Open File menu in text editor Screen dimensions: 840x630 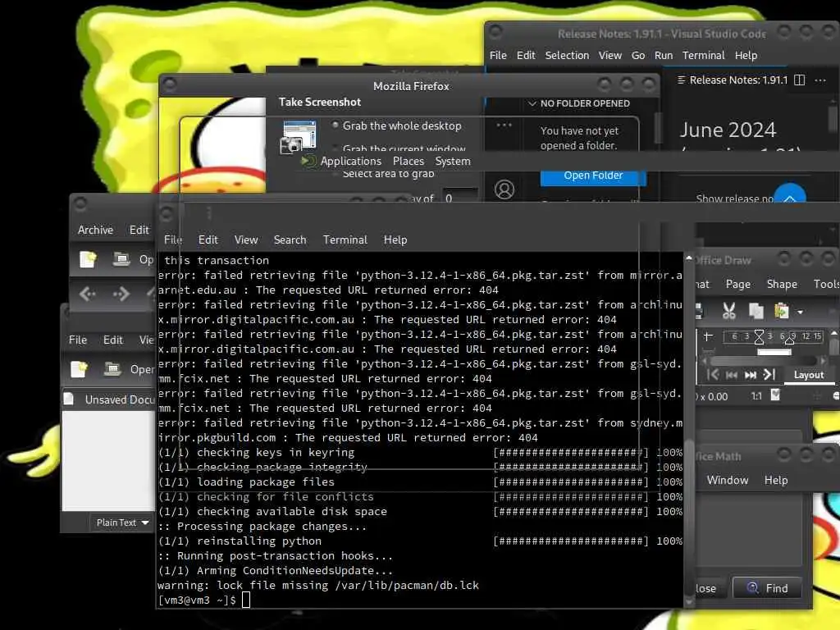click(x=78, y=340)
